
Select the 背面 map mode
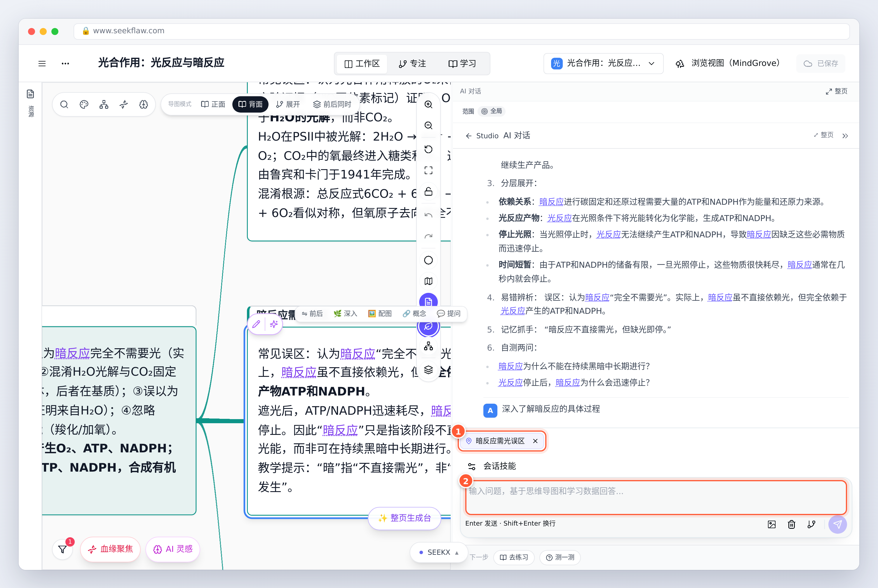click(x=250, y=104)
